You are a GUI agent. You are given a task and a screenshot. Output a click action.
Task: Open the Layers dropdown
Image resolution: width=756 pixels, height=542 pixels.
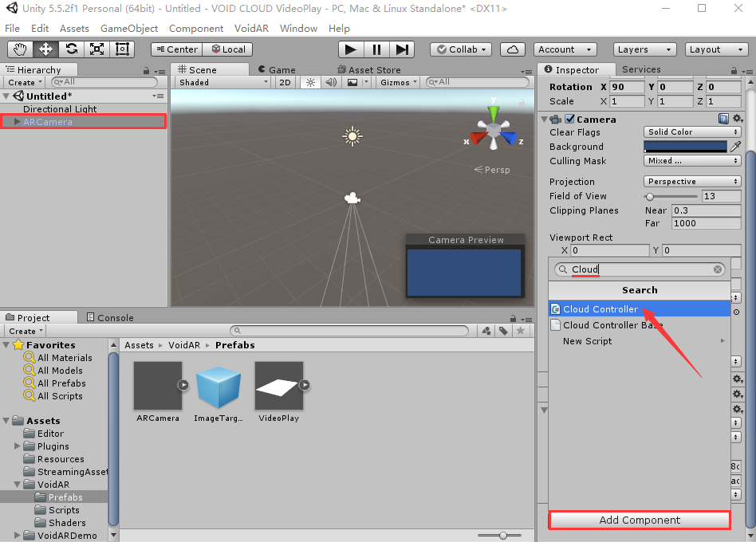tap(644, 49)
